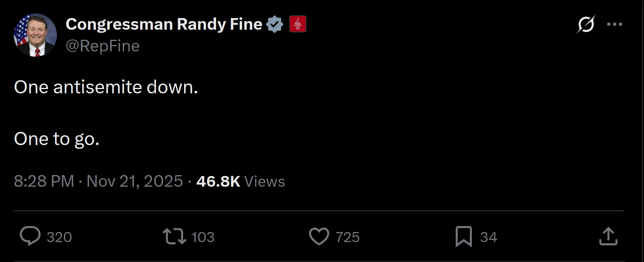Screen dimensions: 644x262
Task: Open the three-dot more options menu
Action: click(615, 24)
